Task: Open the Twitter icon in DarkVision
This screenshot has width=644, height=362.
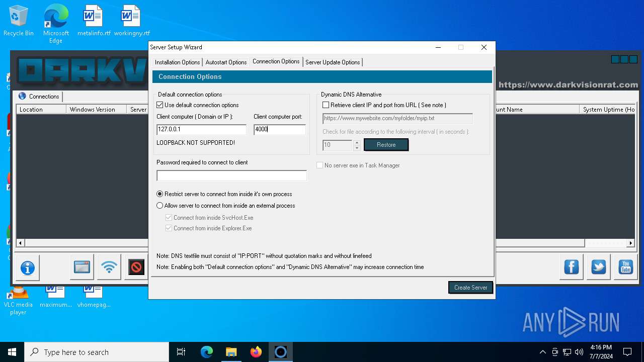Action: point(598,267)
